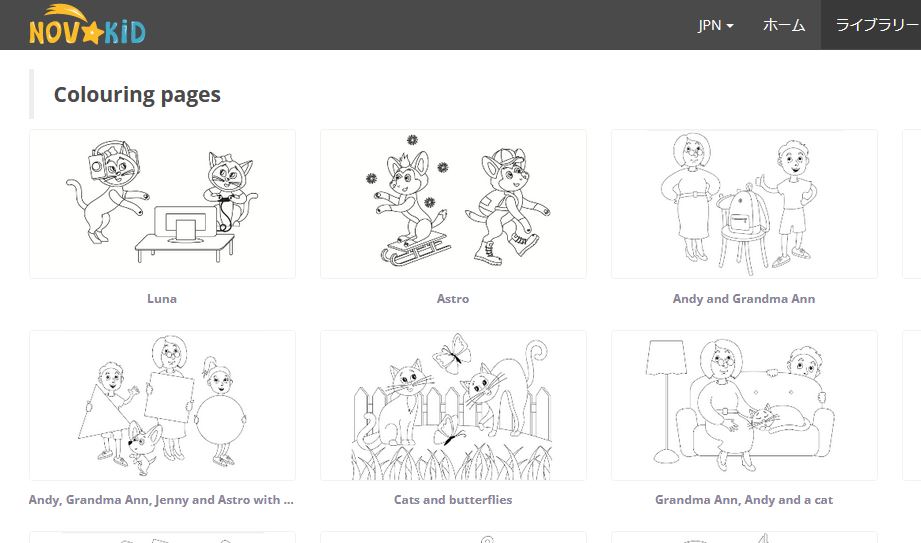Open the shapes colouring page with Jenny

point(162,405)
